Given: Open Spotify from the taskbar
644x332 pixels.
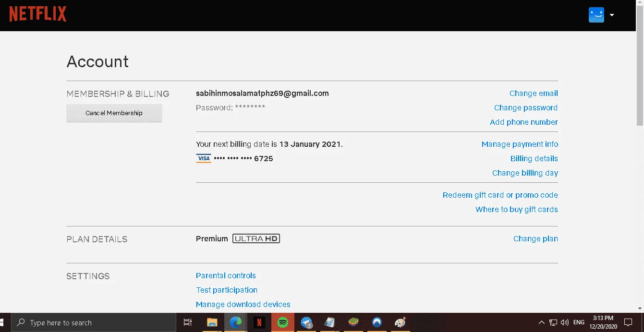Looking at the screenshot, I should [283, 323].
